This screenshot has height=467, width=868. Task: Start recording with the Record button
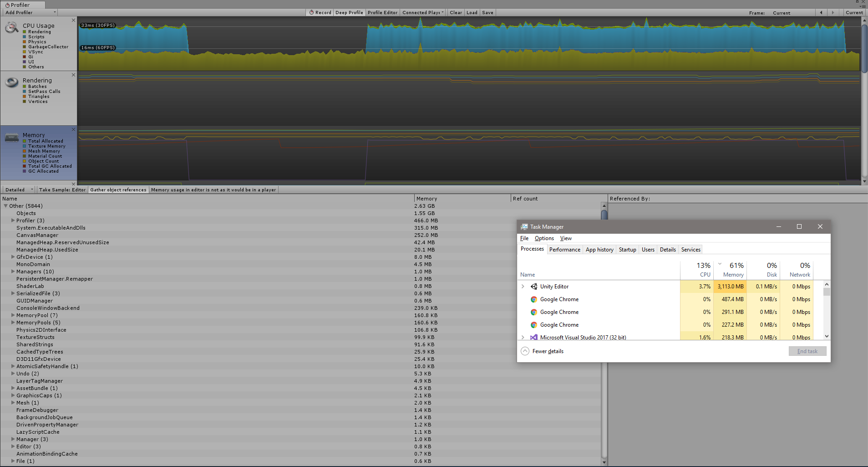pyautogui.click(x=320, y=12)
